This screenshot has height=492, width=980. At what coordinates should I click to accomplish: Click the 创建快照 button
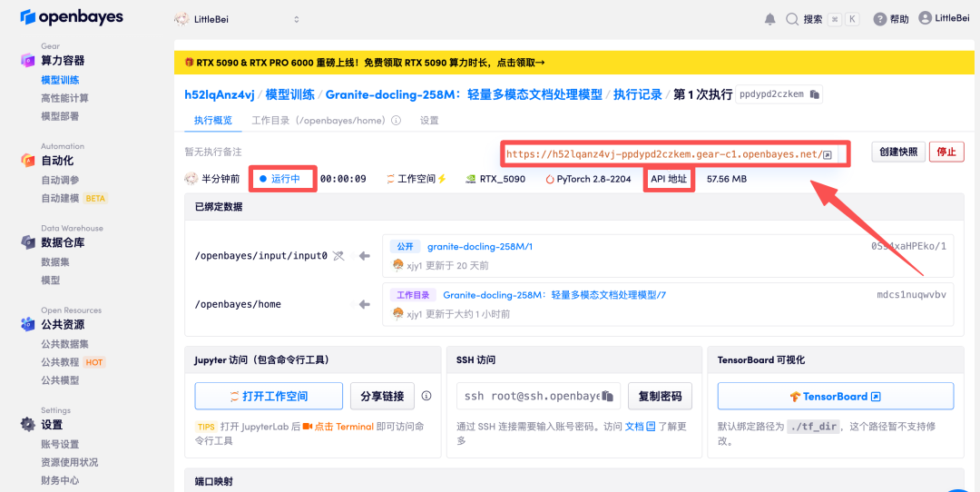(898, 152)
